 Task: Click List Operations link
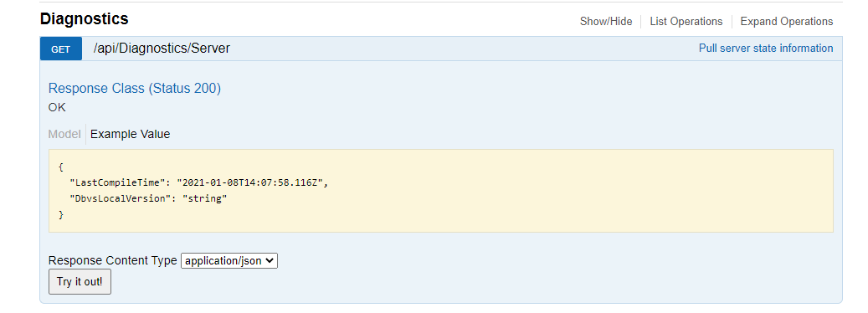pyautogui.click(x=686, y=22)
